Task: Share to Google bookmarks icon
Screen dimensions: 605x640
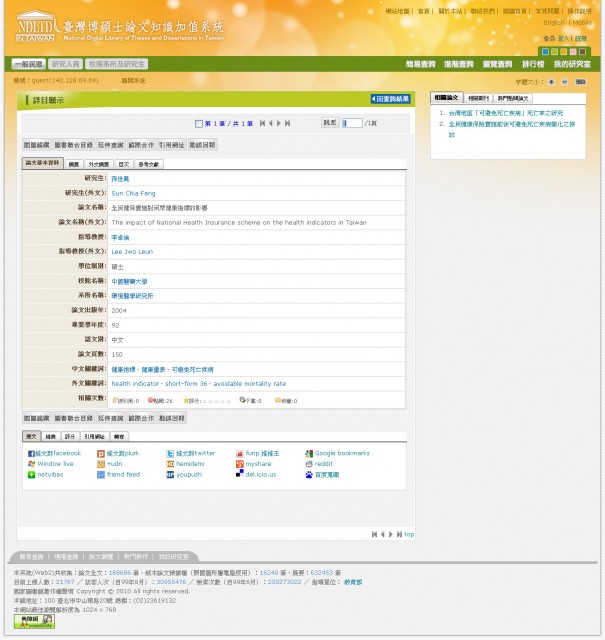Action: click(309, 453)
